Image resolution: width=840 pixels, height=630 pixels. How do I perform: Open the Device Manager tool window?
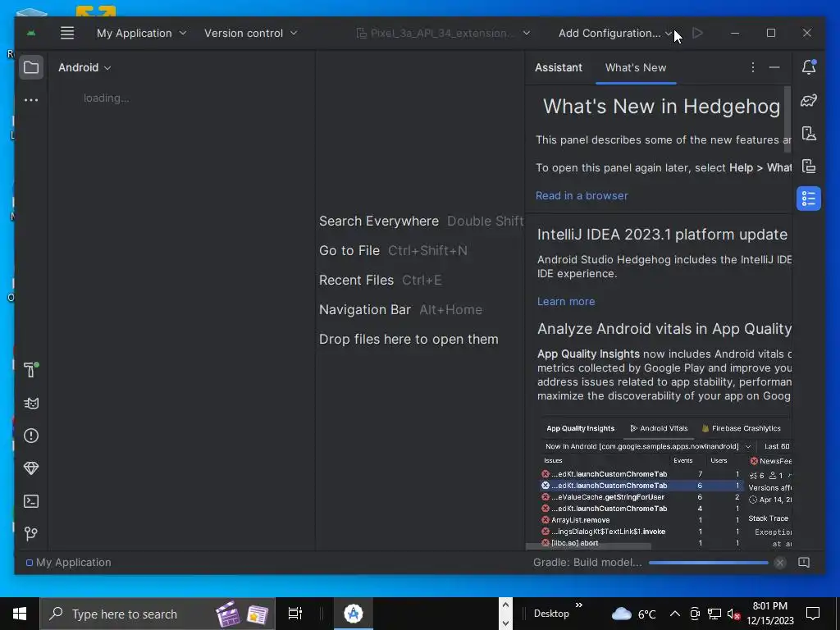pyautogui.click(x=809, y=133)
